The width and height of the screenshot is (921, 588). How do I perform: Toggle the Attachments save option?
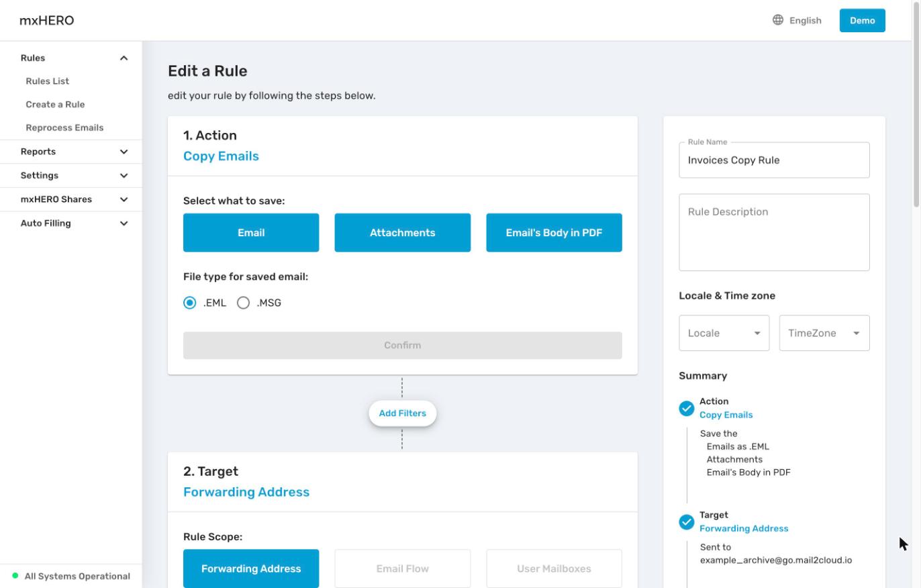coord(403,233)
